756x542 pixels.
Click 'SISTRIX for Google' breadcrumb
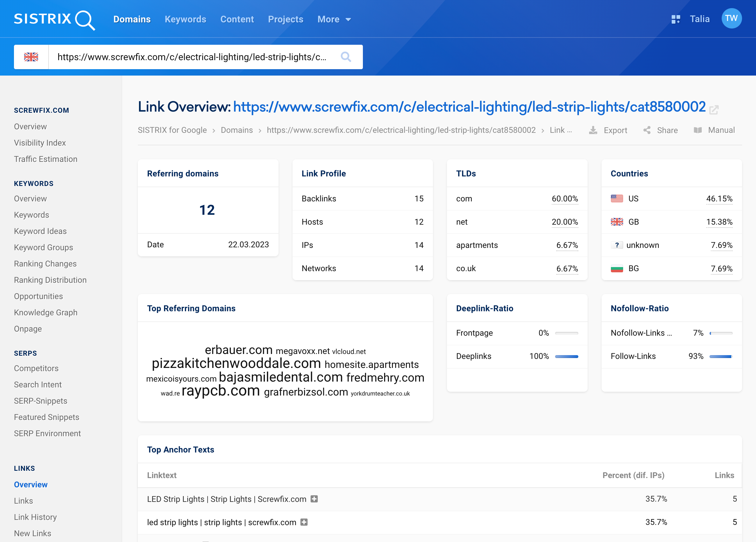coord(172,130)
